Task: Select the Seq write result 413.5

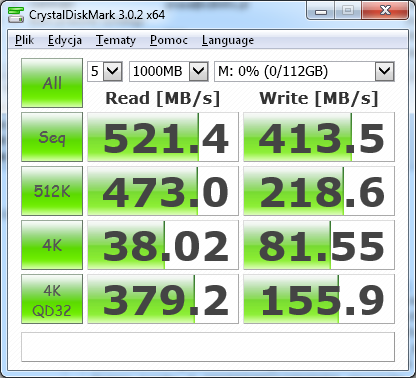Action: click(x=319, y=137)
